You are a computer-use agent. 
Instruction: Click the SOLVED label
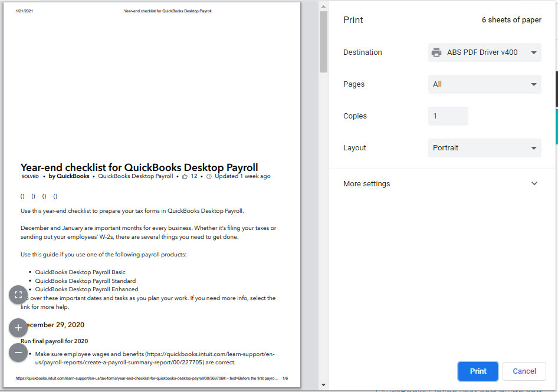coord(30,176)
